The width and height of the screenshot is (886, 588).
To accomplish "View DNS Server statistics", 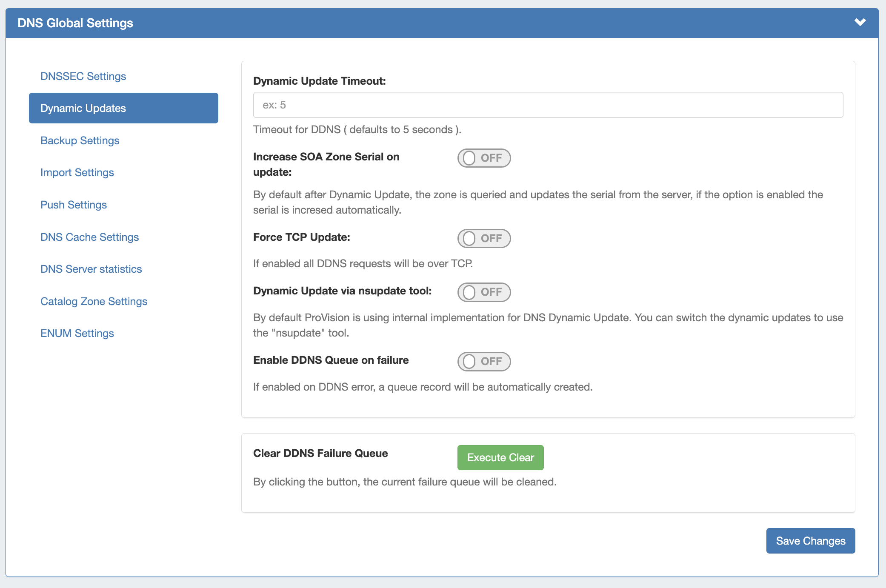I will [91, 269].
